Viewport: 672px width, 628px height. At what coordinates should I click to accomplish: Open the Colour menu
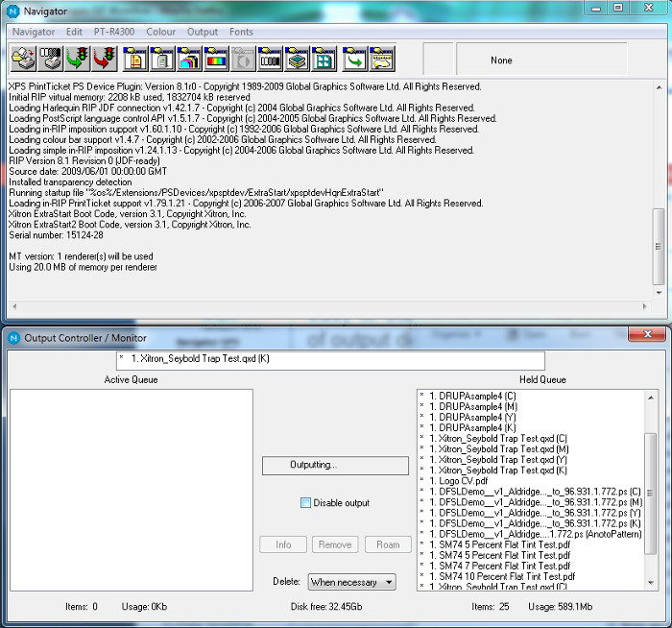point(160,32)
